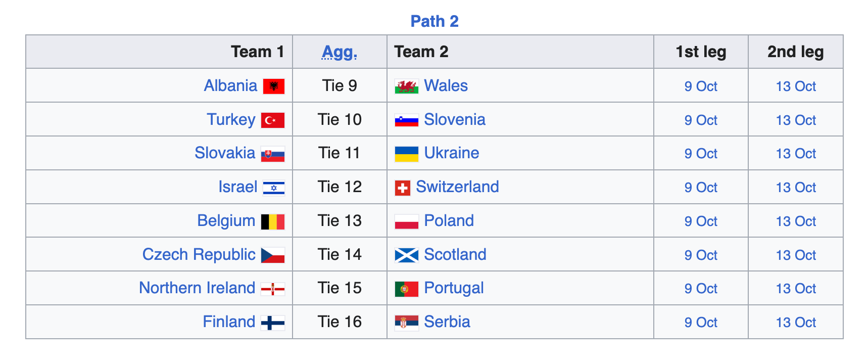Click the Switzerland flag icon
Image resolution: width=868 pixels, height=364 pixels.
(403, 188)
